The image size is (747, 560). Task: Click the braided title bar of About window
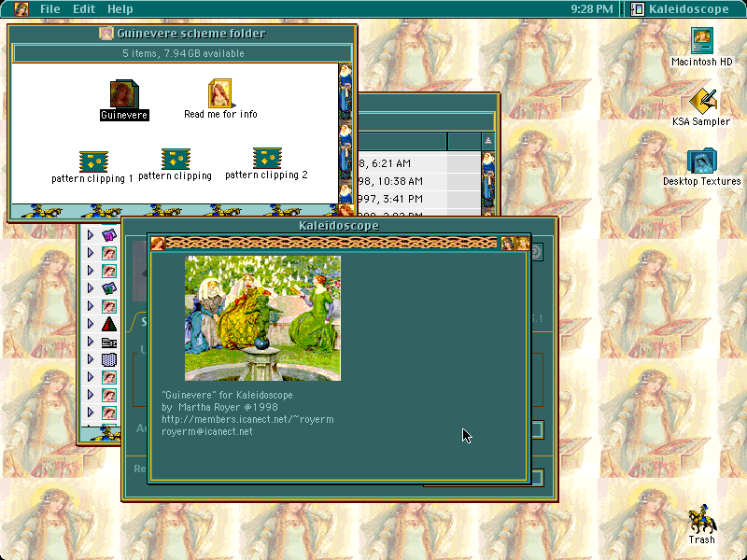click(x=332, y=244)
